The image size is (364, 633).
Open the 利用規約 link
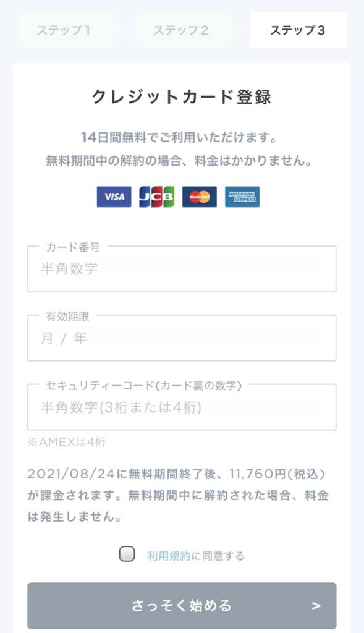point(169,556)
